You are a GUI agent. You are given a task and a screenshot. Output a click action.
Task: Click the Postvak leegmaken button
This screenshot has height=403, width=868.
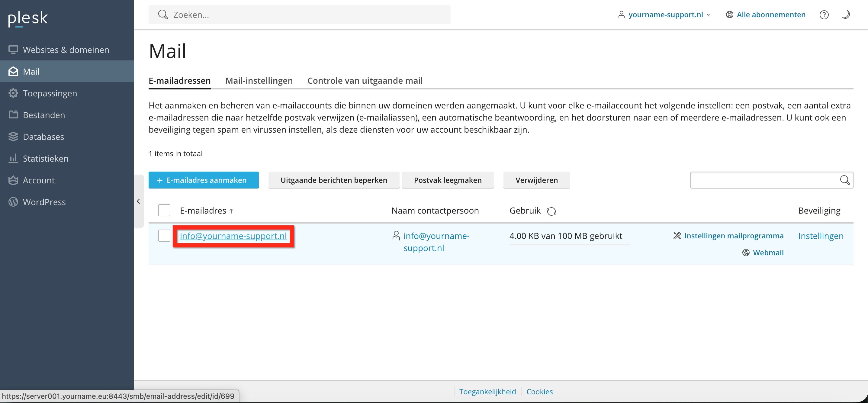448,180
